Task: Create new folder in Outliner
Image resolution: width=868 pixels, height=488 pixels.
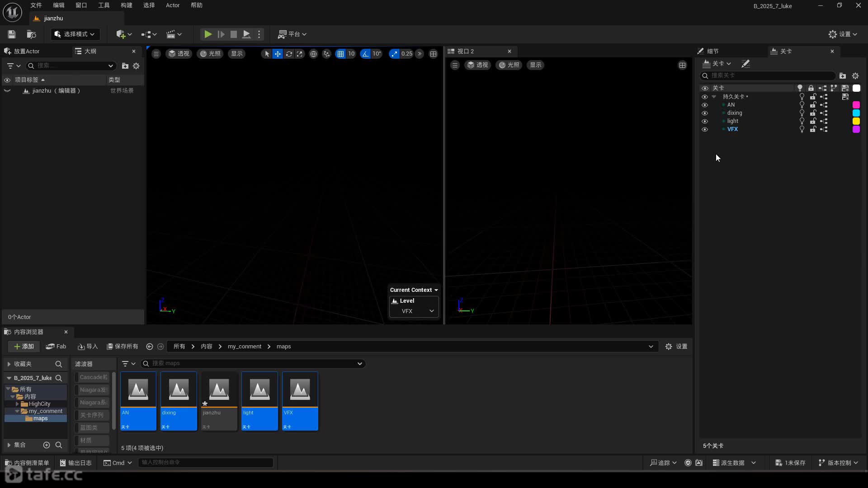Action: (x=125, y=66)
